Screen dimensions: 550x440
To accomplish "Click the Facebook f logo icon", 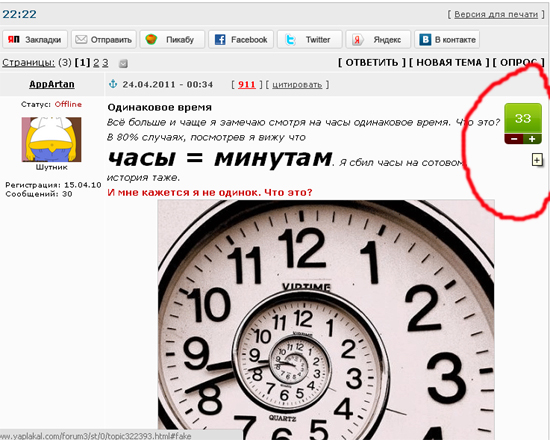I will (x=220, y=40).
